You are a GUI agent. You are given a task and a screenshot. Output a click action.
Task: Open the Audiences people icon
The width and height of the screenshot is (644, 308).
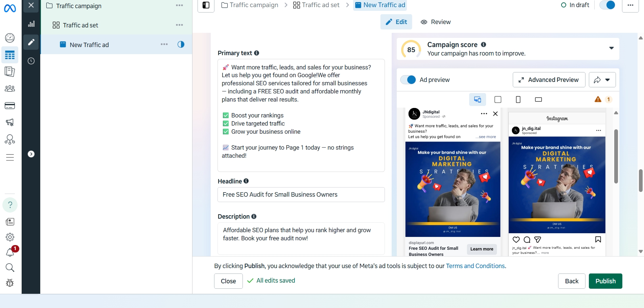(x=9, y=88)
